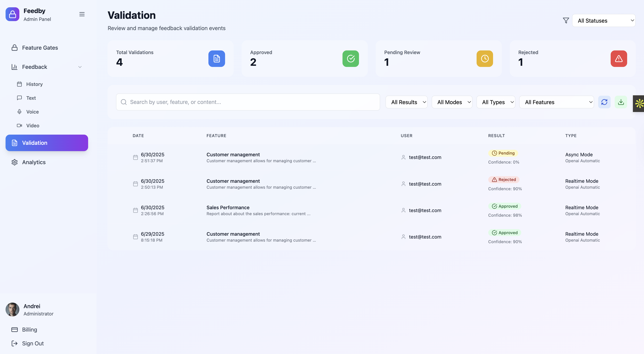Screen dimensions: 644x354
Task: Click the Feedby lock logo icon
Action: [x=12, y=14]
